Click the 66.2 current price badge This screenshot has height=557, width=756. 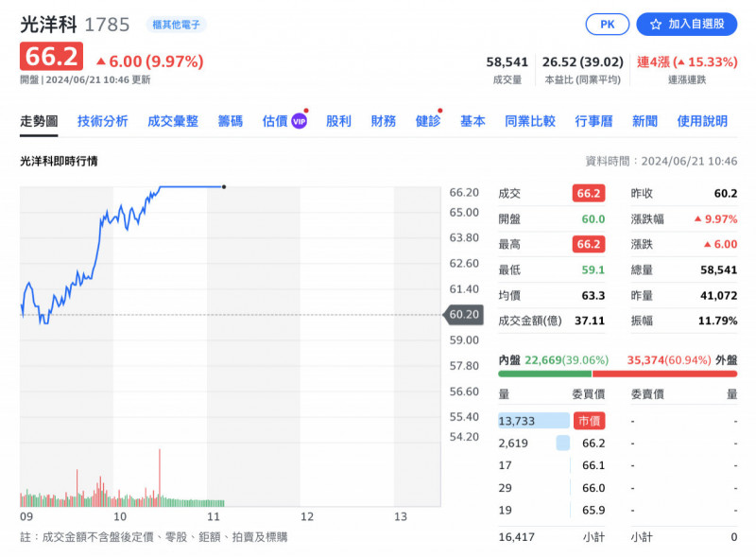51,57
